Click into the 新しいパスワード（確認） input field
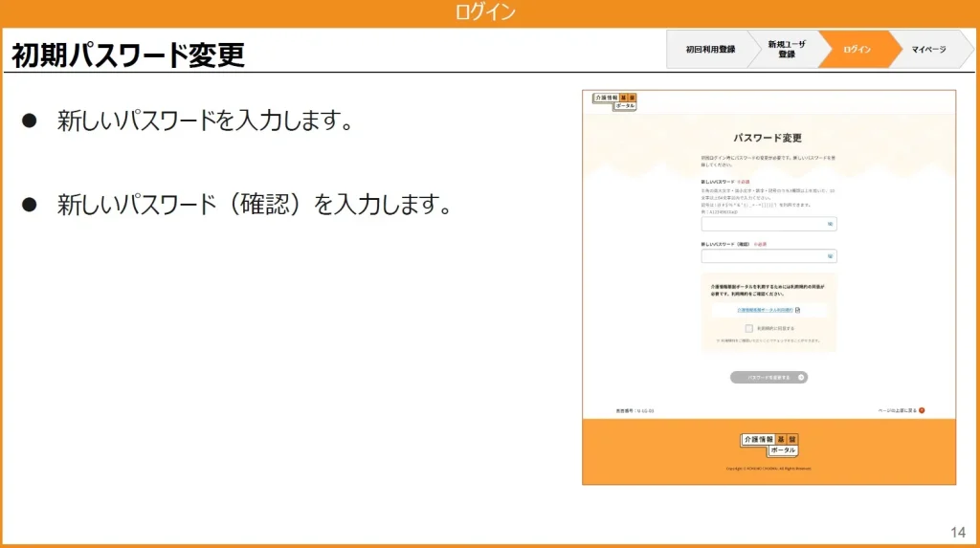 762,256
